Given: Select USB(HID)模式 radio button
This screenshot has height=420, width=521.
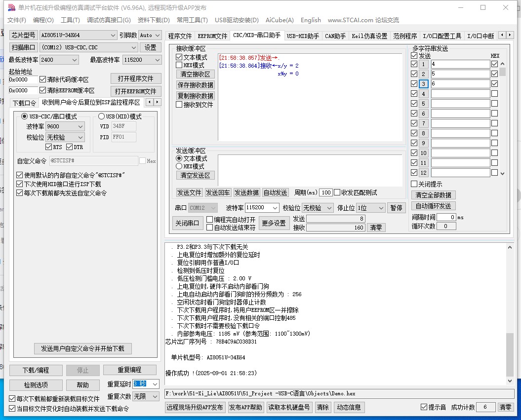Looking at the screenshot, I should coord(101,116).
